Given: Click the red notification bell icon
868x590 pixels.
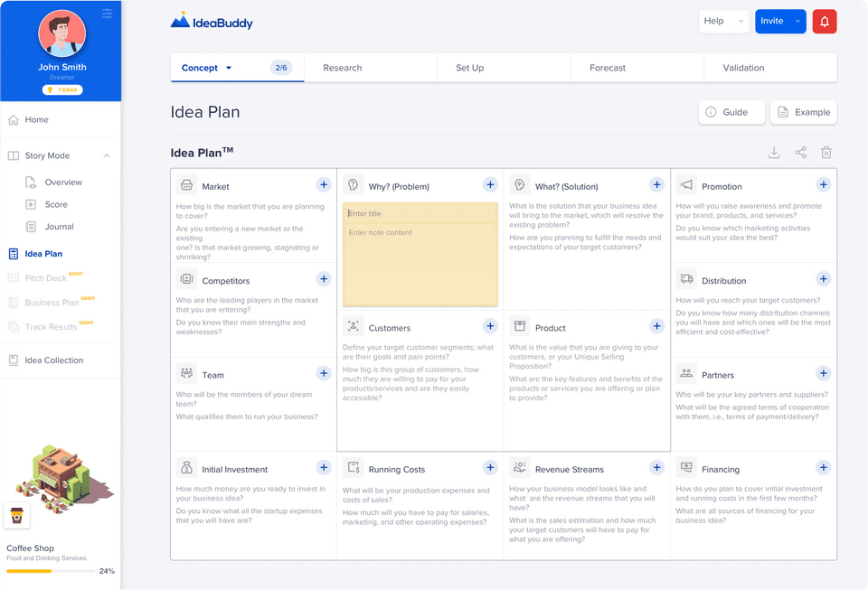Looking at the screenshot, I should [x=825, y=22].
